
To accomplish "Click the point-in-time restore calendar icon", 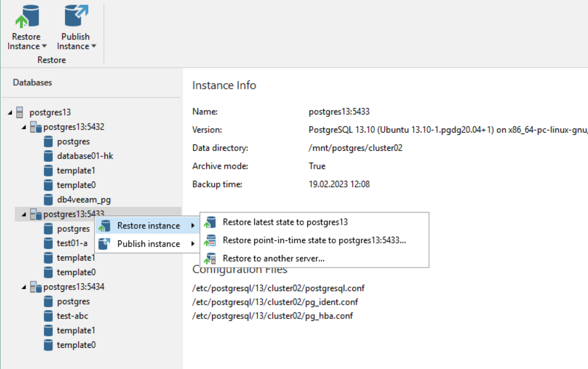I will 210,240.
